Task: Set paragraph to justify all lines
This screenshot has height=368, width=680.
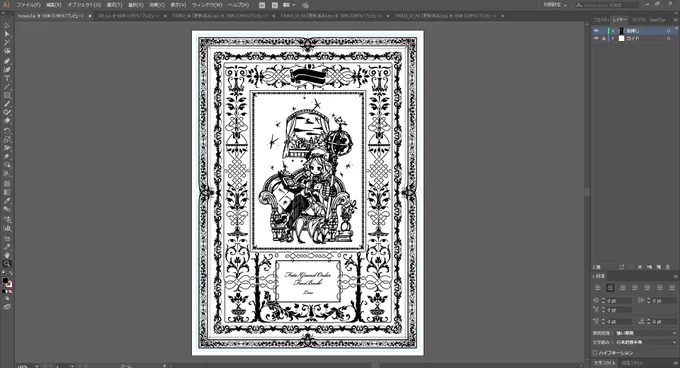Action: click(x=672, y=288)
